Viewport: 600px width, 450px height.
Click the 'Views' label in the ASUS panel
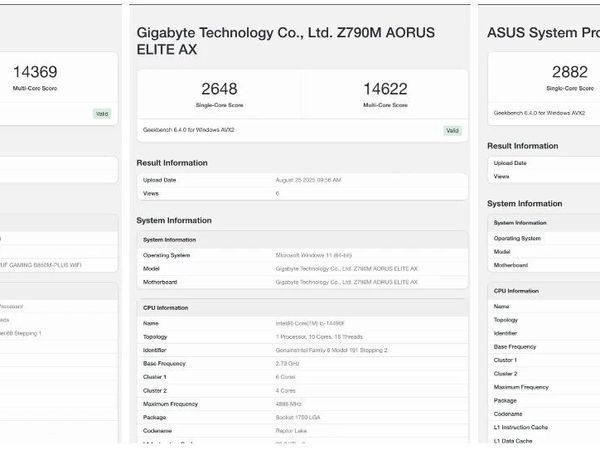501,176
